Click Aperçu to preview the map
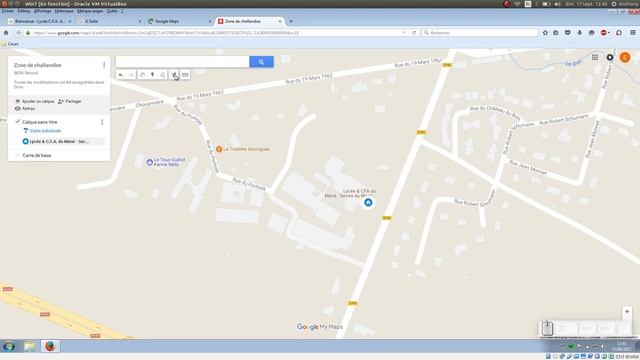Screen dimensions: 640x360 coord(25,109)
